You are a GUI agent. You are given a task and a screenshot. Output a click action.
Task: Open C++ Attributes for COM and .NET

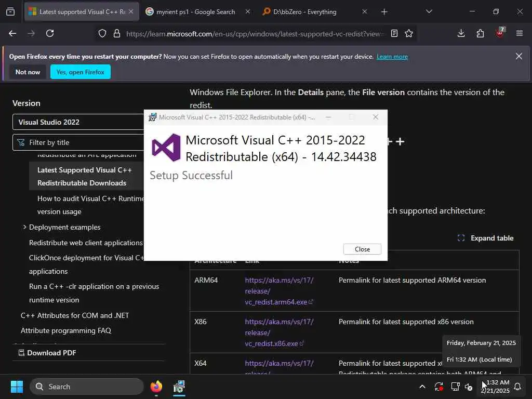(75, 315)
